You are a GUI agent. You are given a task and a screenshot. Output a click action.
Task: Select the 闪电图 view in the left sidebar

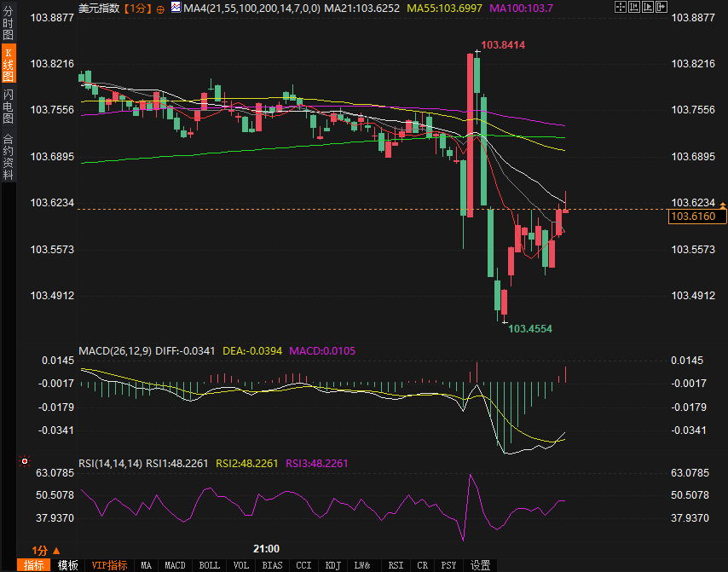[x=8, y=107]
